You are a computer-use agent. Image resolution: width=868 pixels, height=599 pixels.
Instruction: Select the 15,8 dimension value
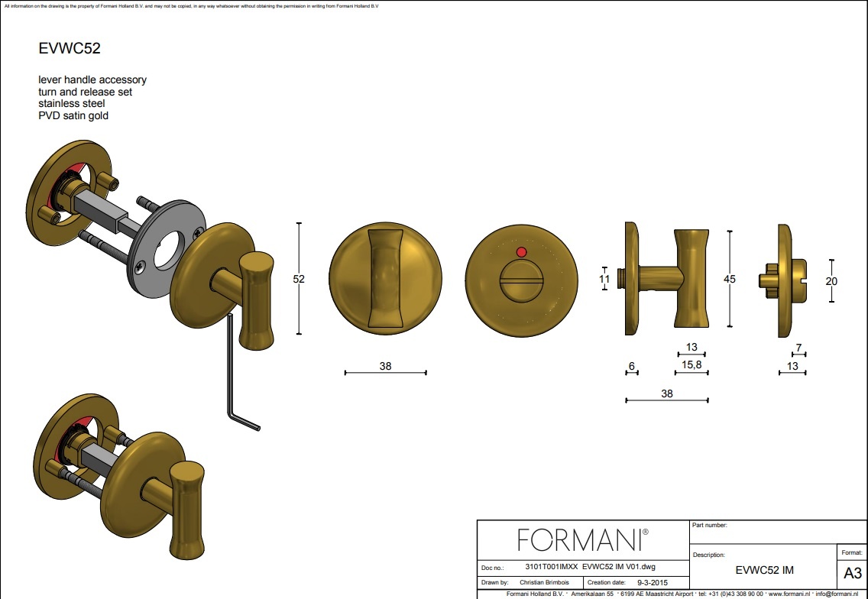click(692, 365)
